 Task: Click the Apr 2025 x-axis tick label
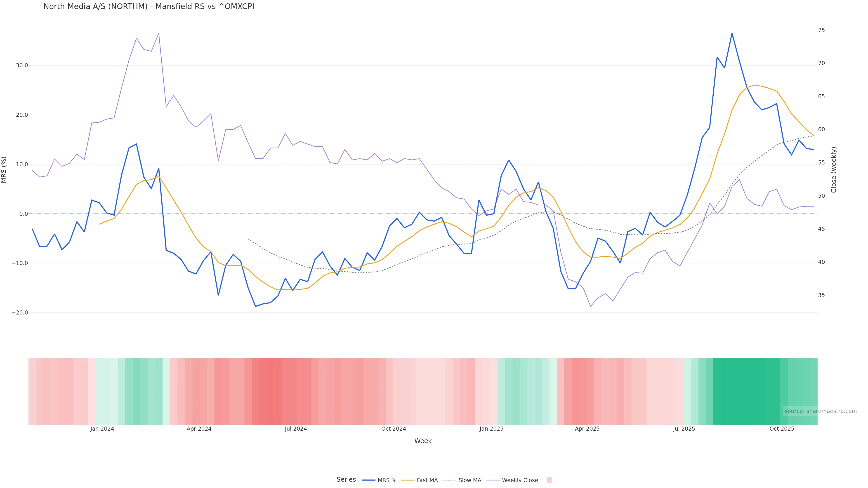587,429
